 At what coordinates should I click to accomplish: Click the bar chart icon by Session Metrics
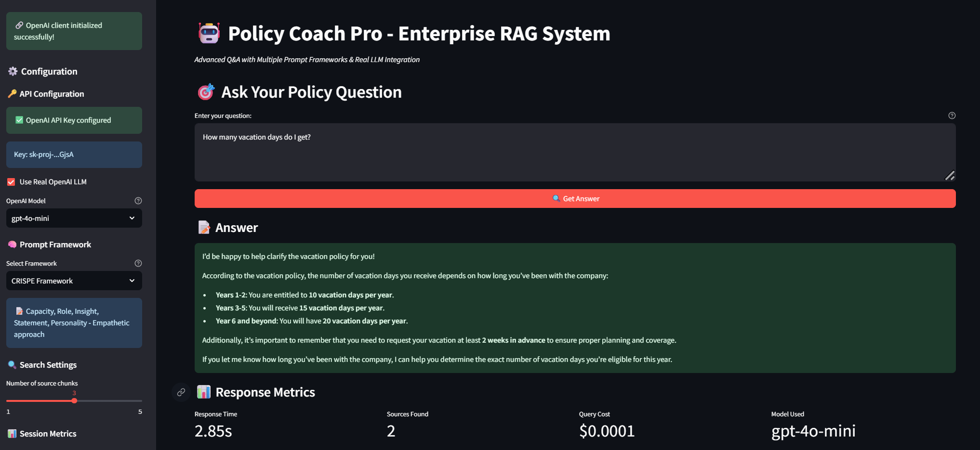click(12, 434)
